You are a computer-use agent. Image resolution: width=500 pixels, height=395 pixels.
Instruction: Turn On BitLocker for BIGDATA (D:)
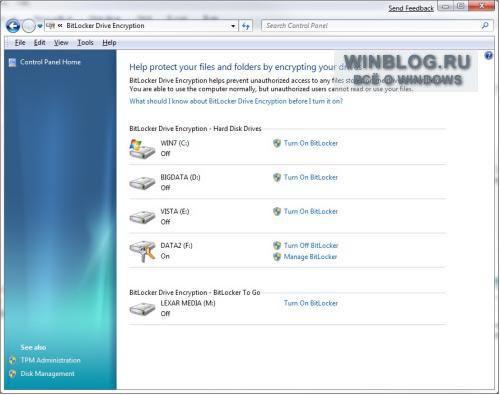tap(311, 177)
